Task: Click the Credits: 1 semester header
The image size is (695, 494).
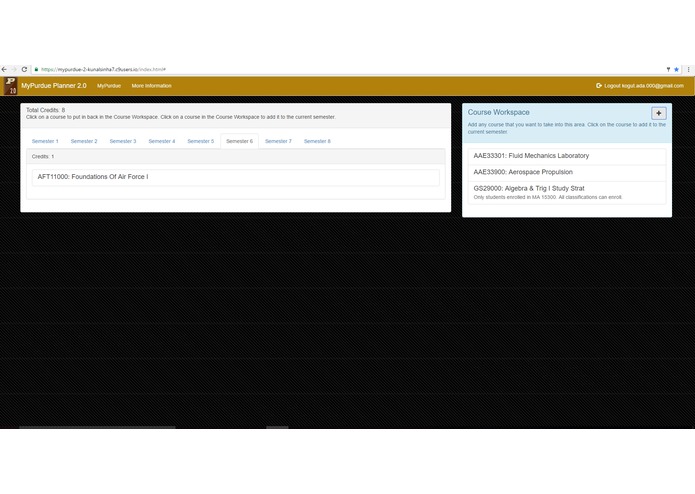Action: tap(236, 156)
